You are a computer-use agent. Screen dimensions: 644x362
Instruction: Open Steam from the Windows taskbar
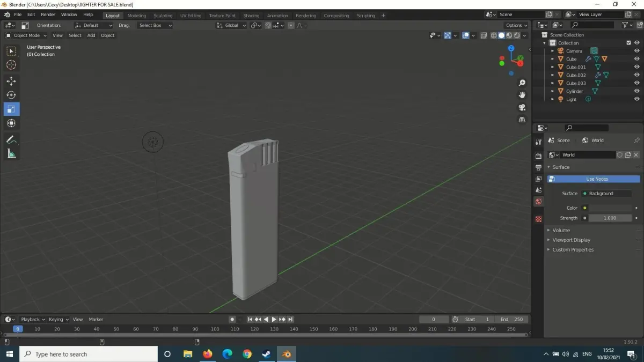(x=266, y=354)
